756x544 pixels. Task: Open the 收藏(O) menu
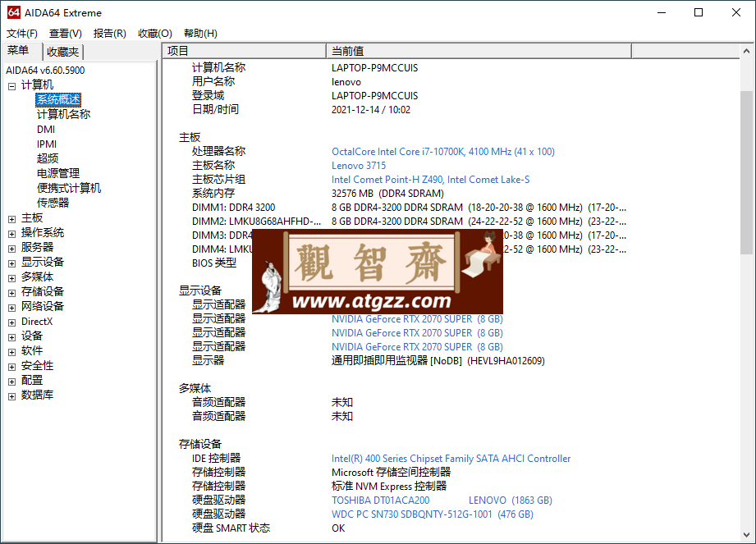click(155, 34)
